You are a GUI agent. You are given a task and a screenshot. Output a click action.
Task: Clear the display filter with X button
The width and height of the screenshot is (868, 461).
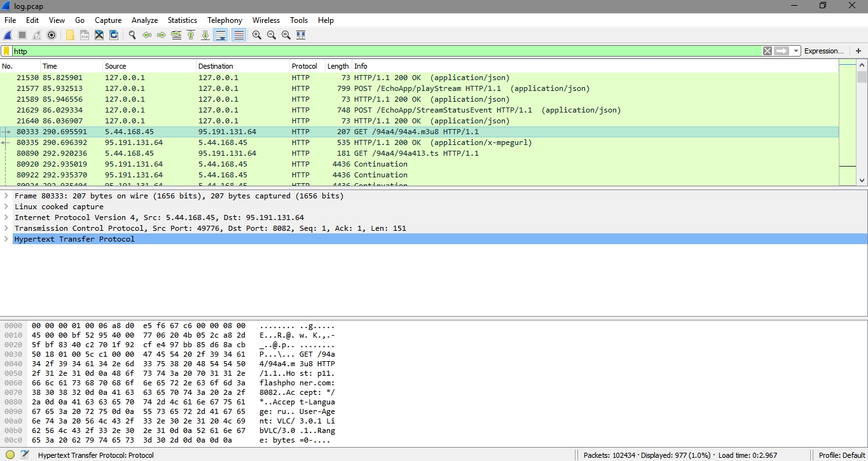[x=768, y=51]
